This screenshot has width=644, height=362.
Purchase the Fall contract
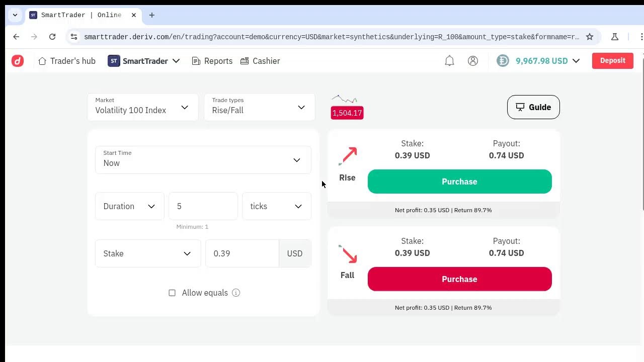[459, 279]
